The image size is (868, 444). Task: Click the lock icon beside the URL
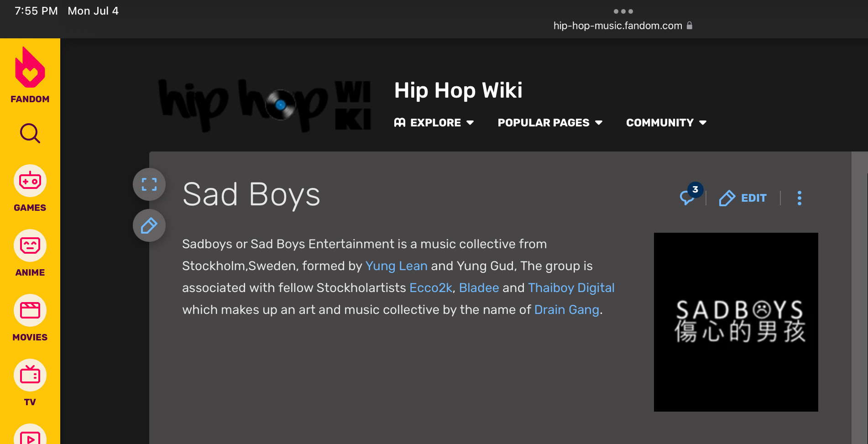coord(690,26)
